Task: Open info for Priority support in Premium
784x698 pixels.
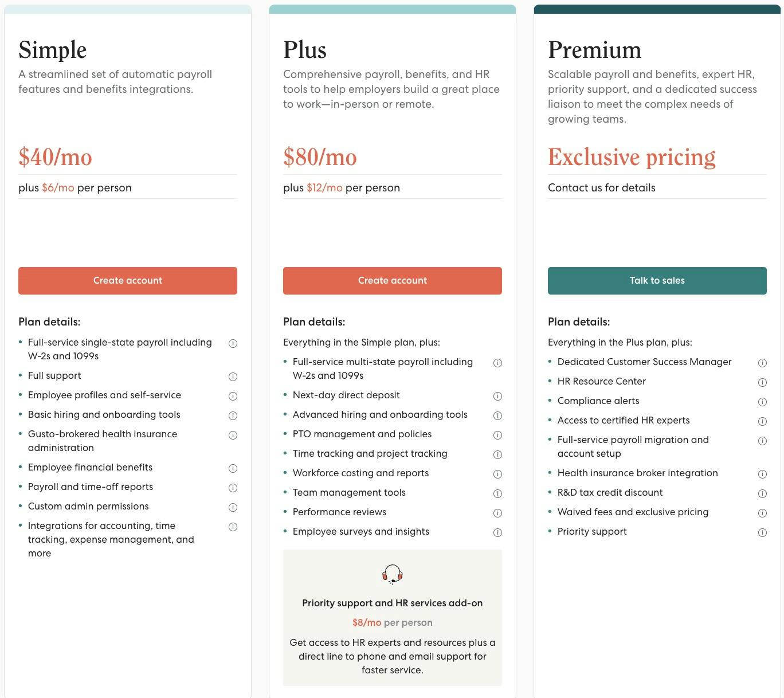Action: (762, 532)
